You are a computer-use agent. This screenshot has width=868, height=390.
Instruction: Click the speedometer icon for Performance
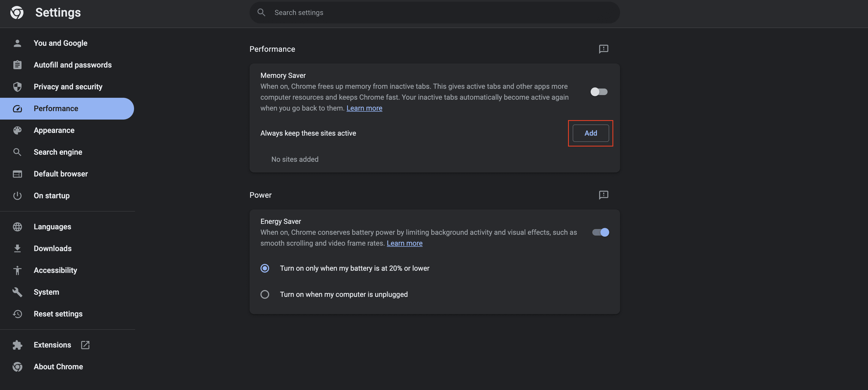point(17,108)
